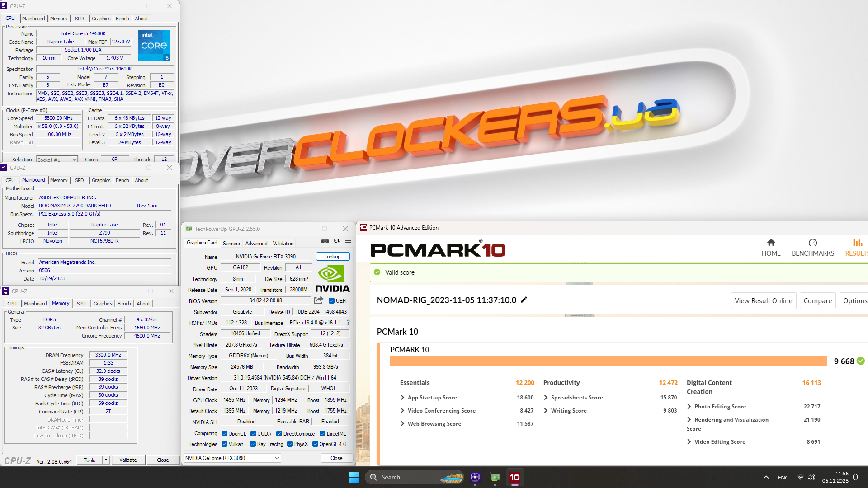Click the CPU-Z taskbar icon
This screenshot has height=488, width=868.
click(x=475, y=477)
